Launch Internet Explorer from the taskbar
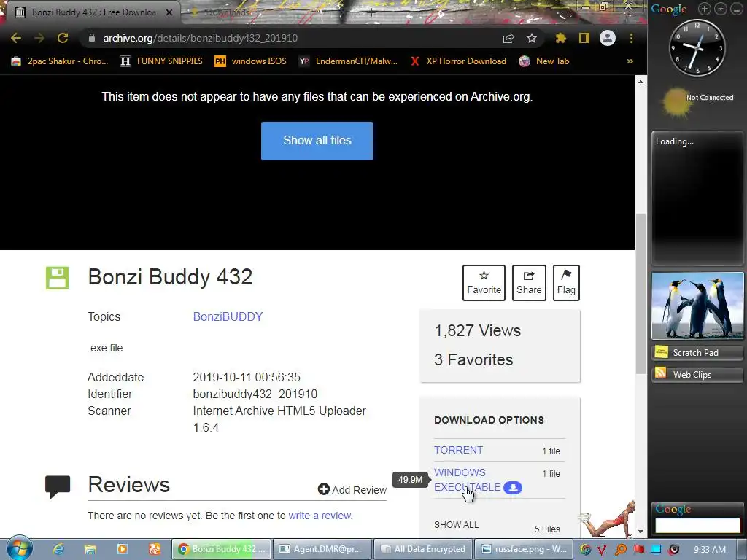 tap(58, 549)
